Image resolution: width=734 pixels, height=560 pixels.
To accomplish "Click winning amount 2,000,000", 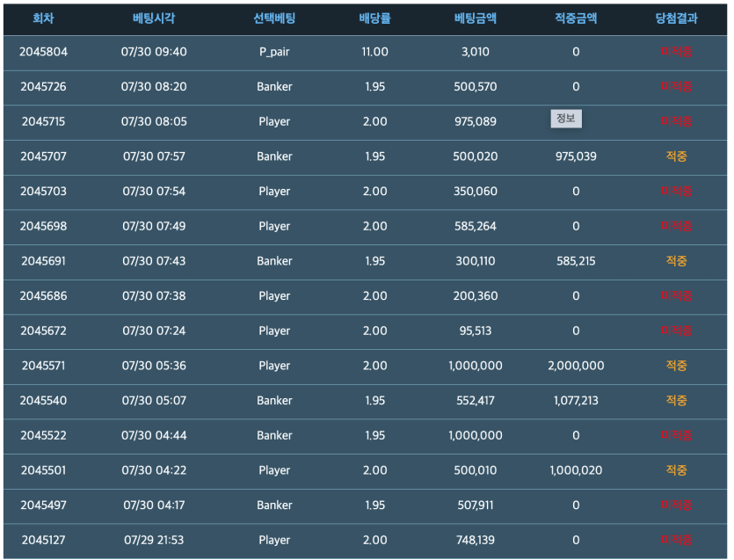I will click(576, 366).
